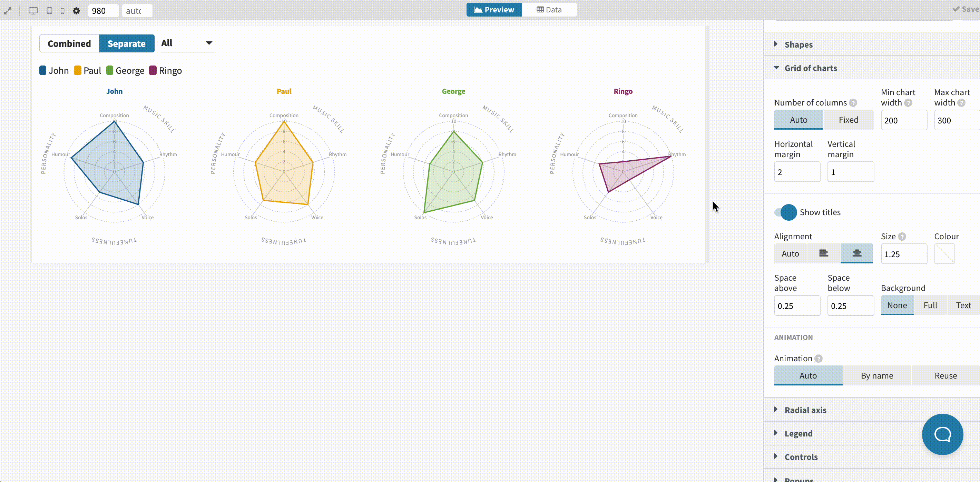Collapse the Grid of charts section

point(810,68)
